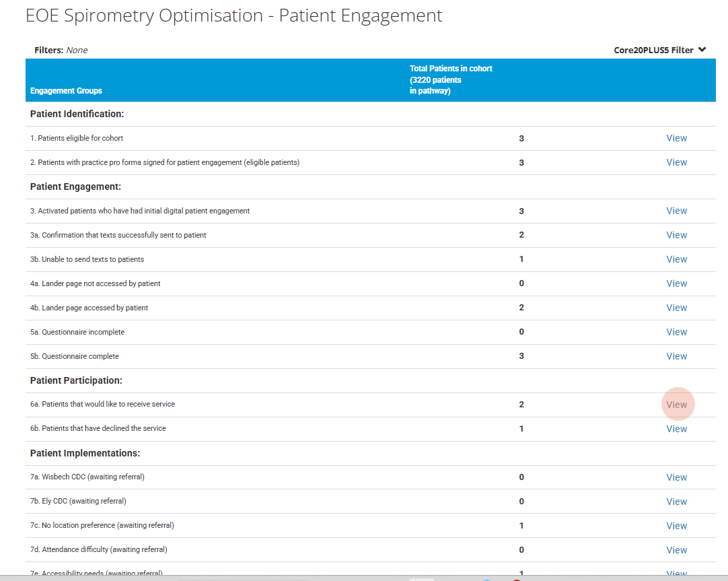The width and height of the screenshot is (728, 581).
Task: Click count value in Questionnaire complete row
Action: click(521, 355)
